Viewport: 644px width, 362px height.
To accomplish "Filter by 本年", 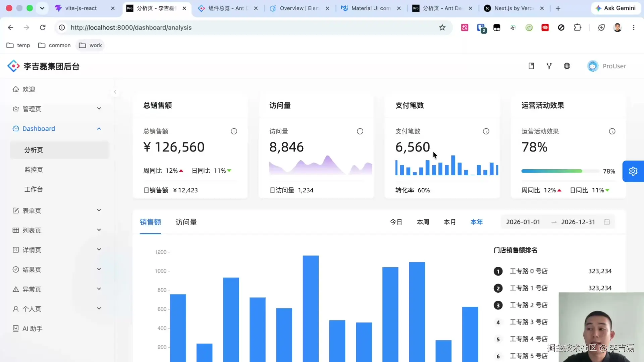I will tap(476, 222).
